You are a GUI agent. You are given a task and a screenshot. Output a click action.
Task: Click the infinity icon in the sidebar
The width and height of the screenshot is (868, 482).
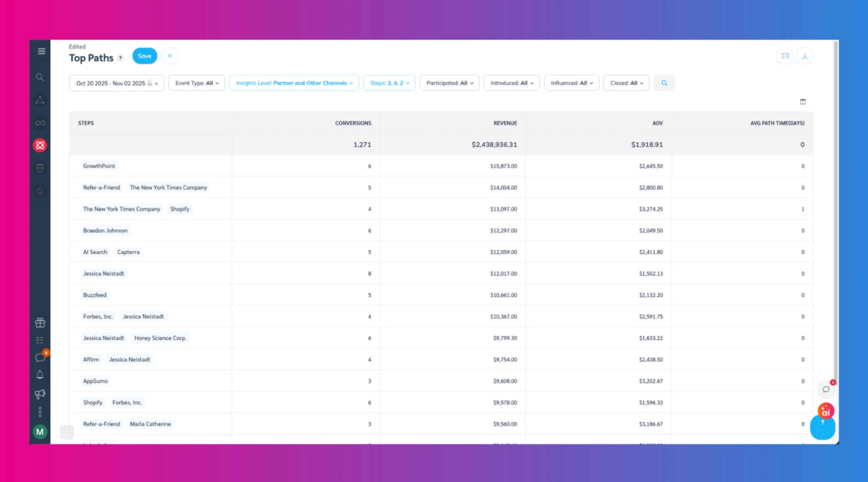click(x=40, y=122)
